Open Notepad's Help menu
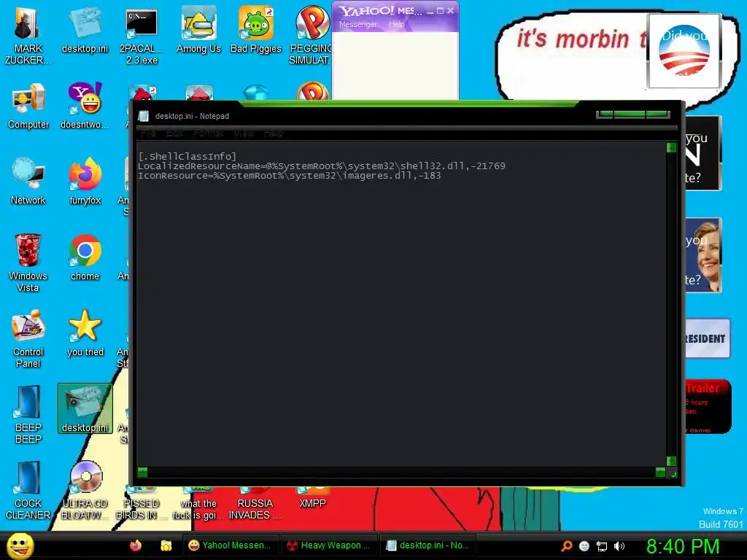 [x=274, y=133]
